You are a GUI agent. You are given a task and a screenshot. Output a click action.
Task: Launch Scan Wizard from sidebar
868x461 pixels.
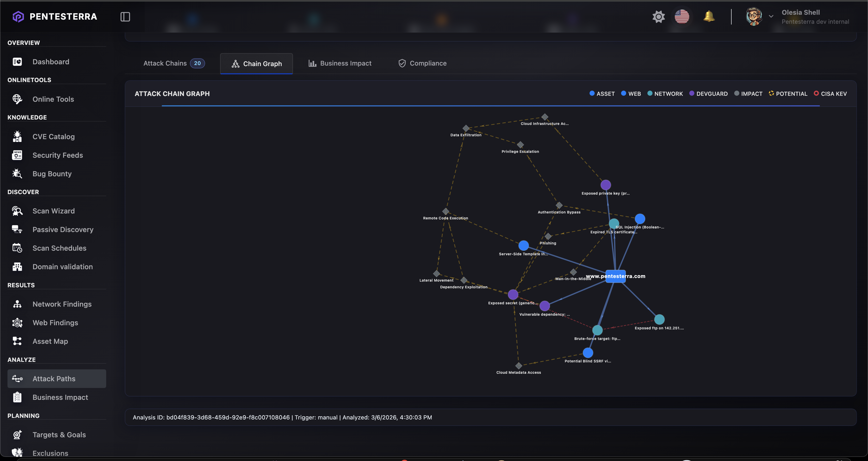(53, 211)
